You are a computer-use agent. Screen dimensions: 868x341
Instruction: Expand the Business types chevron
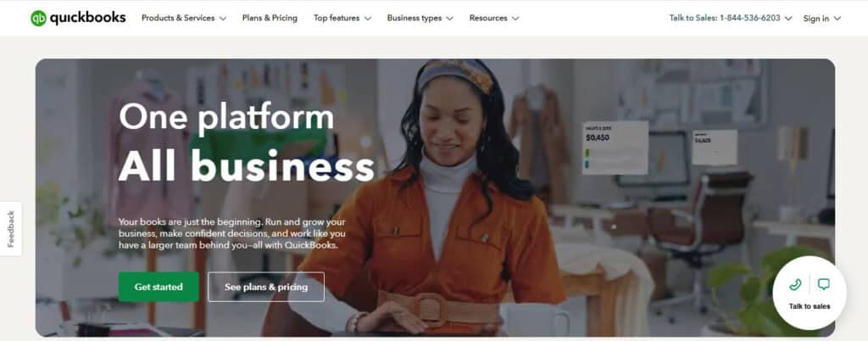pyautogui.click(x=449, y=19)
